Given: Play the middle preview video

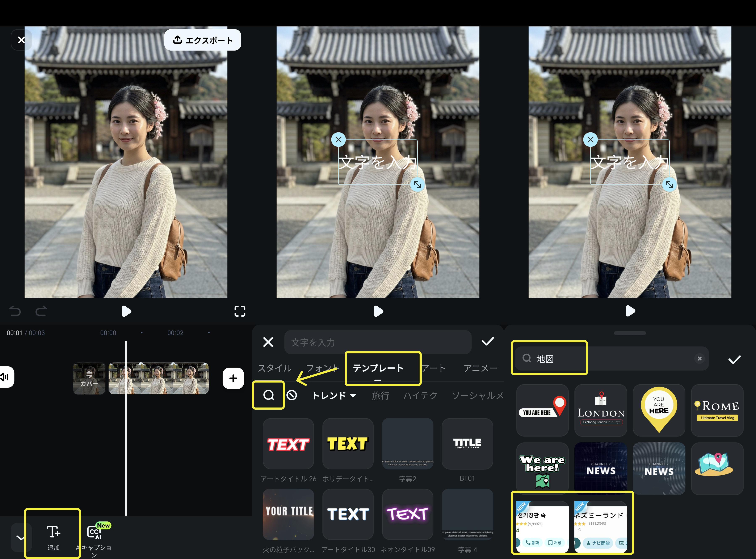Looking at the screenshot, I should (378, 312).
